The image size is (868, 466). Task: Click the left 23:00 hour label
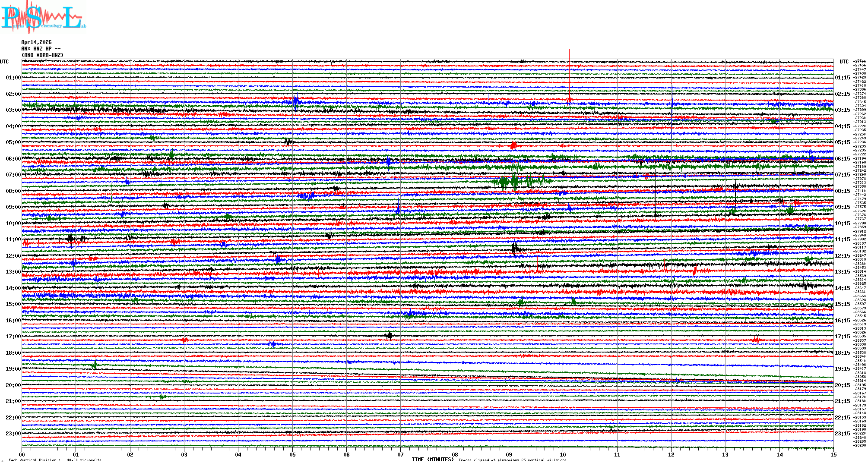pos(13,434)
